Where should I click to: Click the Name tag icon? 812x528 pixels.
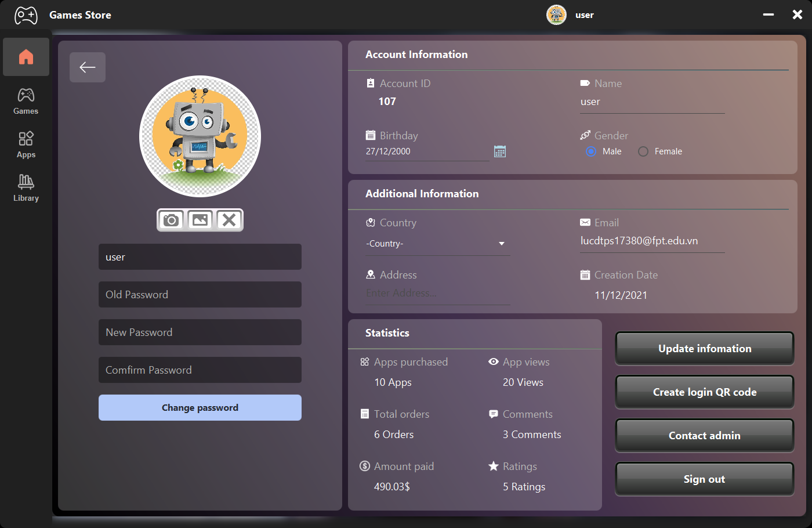click(x=585, y=83)
